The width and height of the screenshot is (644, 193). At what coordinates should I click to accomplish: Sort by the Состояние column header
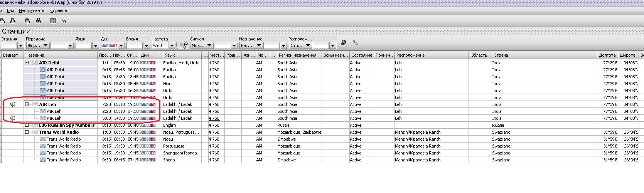(x=361, y=55)
